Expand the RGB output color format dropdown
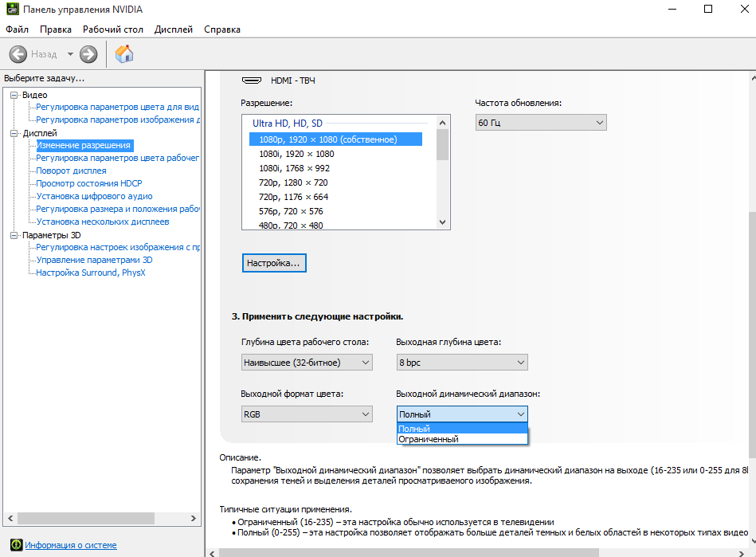The image size is (756, 557). pyautogui.click(x=307, y=414)
